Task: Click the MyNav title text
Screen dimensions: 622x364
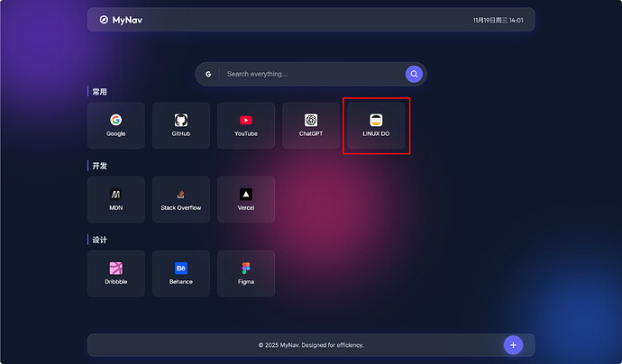Action: point(127,20)
